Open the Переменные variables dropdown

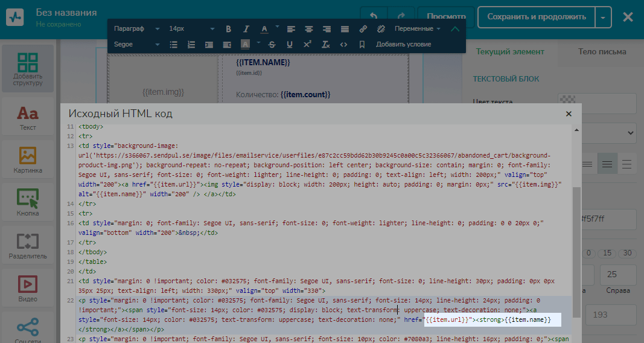click(417, 29)
